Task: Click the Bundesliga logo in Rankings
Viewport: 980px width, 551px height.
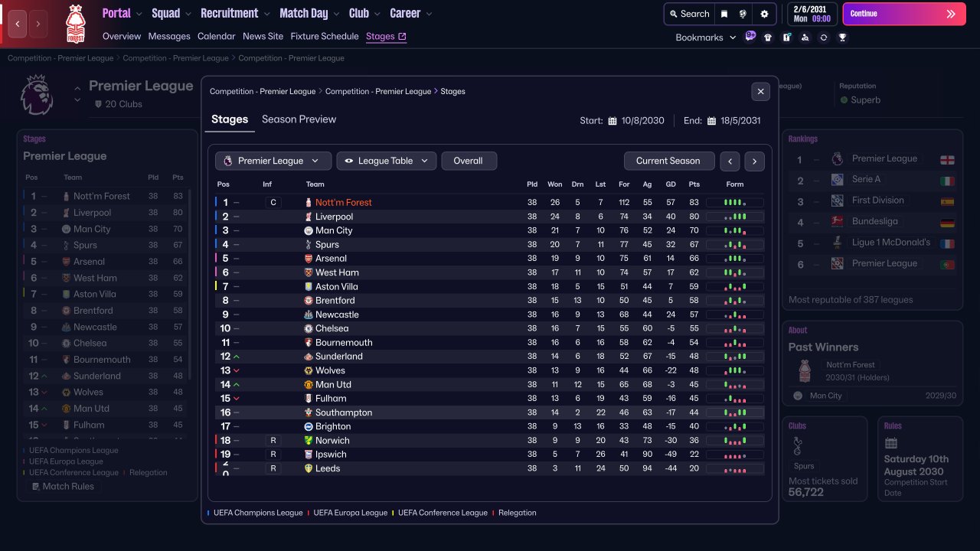Action: [x=837, y=221]
